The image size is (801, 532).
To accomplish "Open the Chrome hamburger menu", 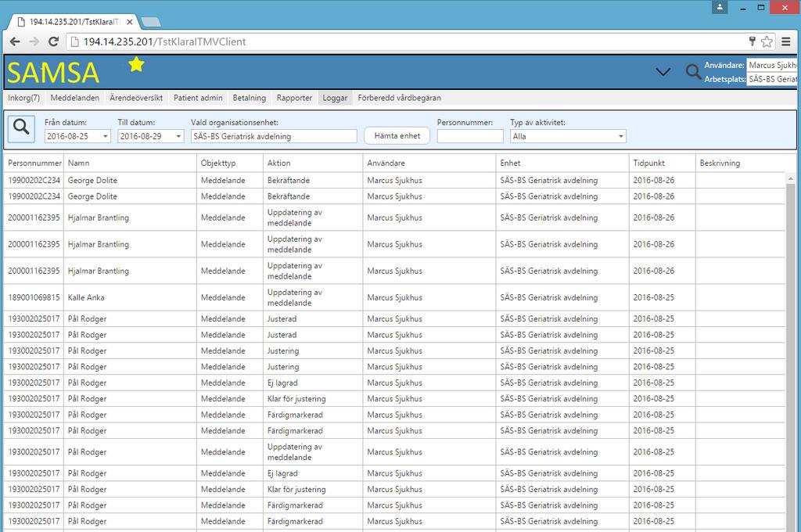I will [x=786, y=42].
